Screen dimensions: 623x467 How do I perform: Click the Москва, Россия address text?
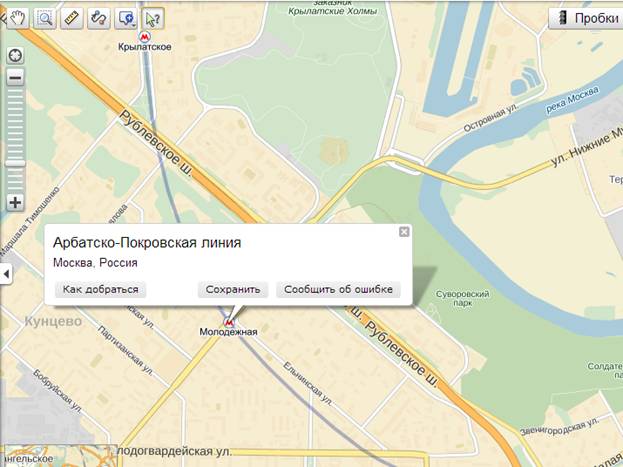click(x=95, y=263)
